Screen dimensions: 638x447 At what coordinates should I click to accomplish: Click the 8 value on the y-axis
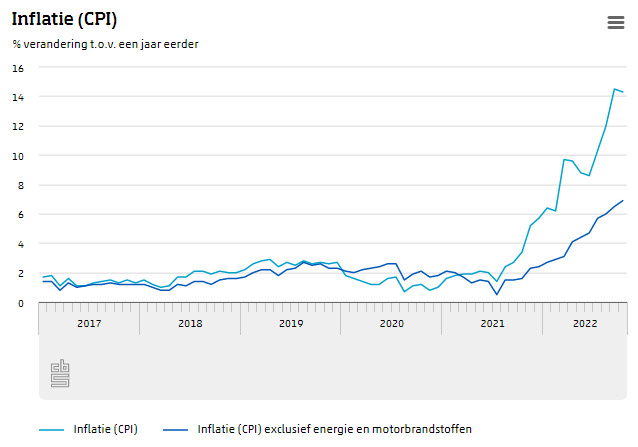coord(18,185)
